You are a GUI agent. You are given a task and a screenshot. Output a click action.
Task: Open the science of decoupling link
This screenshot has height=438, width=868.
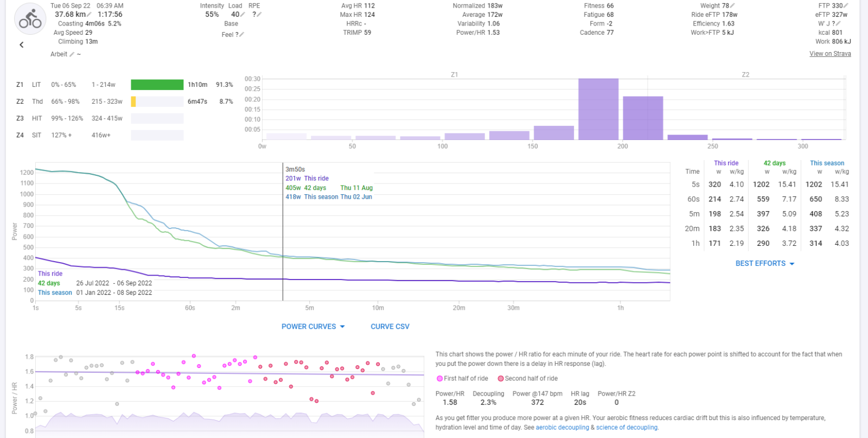[x=627, y=428]
